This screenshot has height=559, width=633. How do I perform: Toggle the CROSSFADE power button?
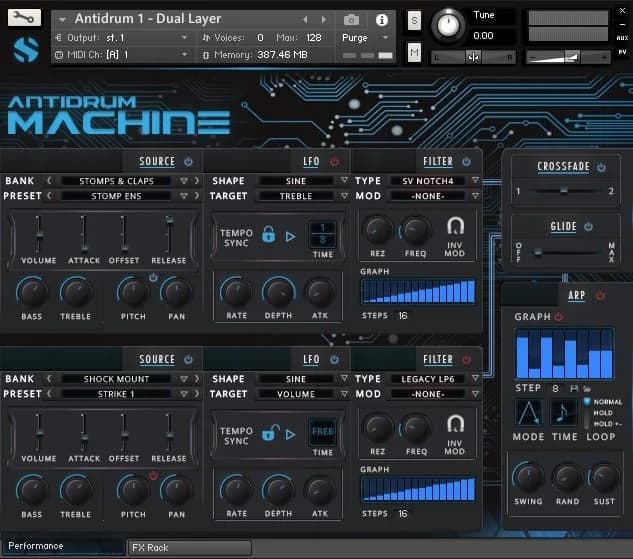point(601,167)
